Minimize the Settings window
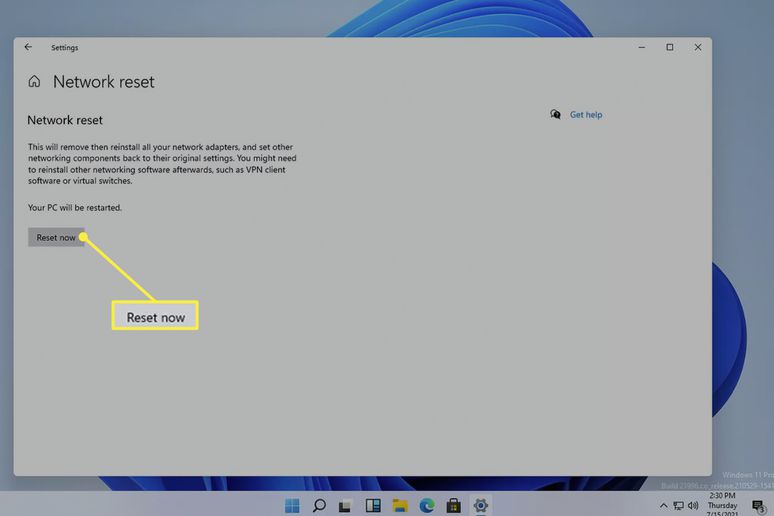Viewport: 774px width, 516px height. pyautogui.click(x=642, y=47)
